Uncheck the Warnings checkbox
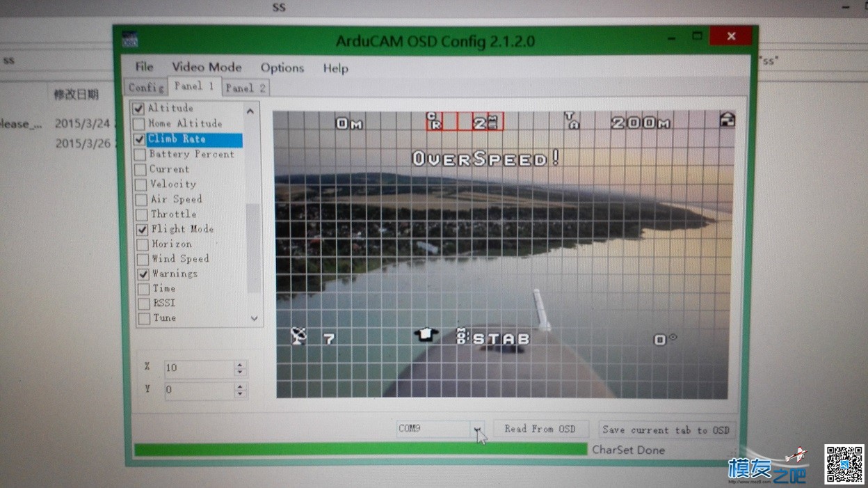 point(143,274)
